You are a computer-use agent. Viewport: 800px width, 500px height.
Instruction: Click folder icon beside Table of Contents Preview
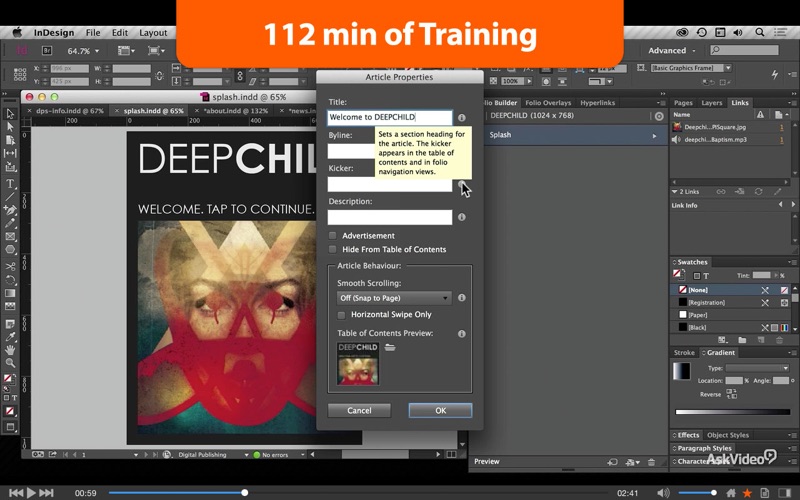(390, 347)
